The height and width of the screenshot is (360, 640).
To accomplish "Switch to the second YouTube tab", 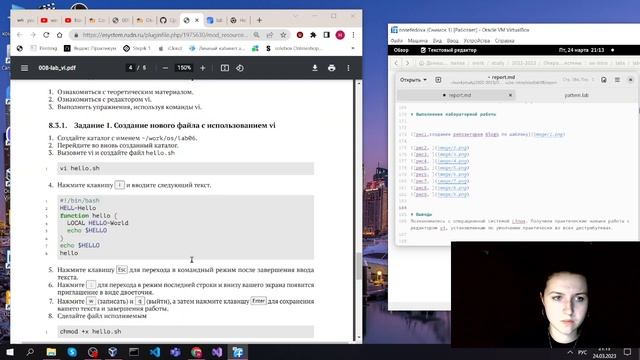I will coord(72,20).
